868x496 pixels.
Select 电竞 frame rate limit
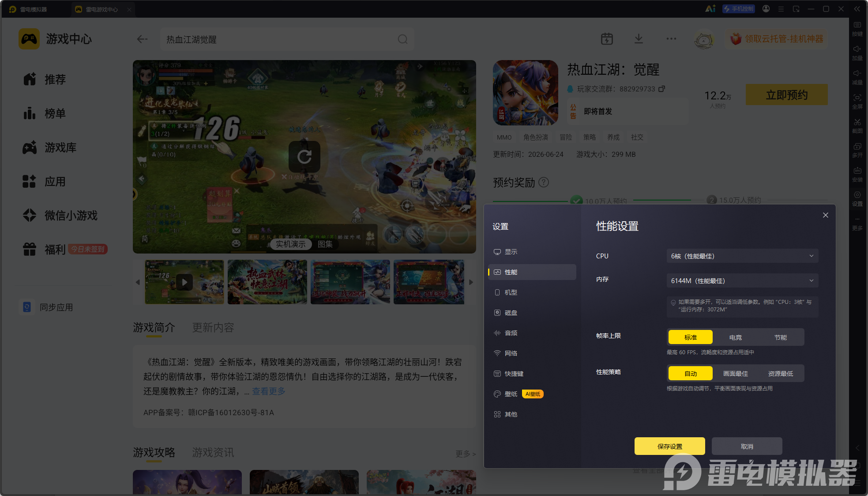tap(736, 337)
